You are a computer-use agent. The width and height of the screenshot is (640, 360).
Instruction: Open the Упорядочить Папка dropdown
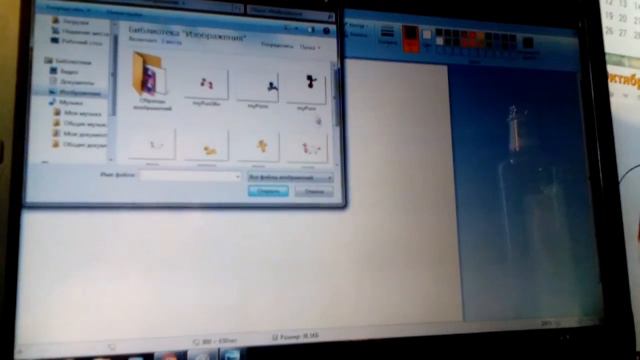point(310,47)
